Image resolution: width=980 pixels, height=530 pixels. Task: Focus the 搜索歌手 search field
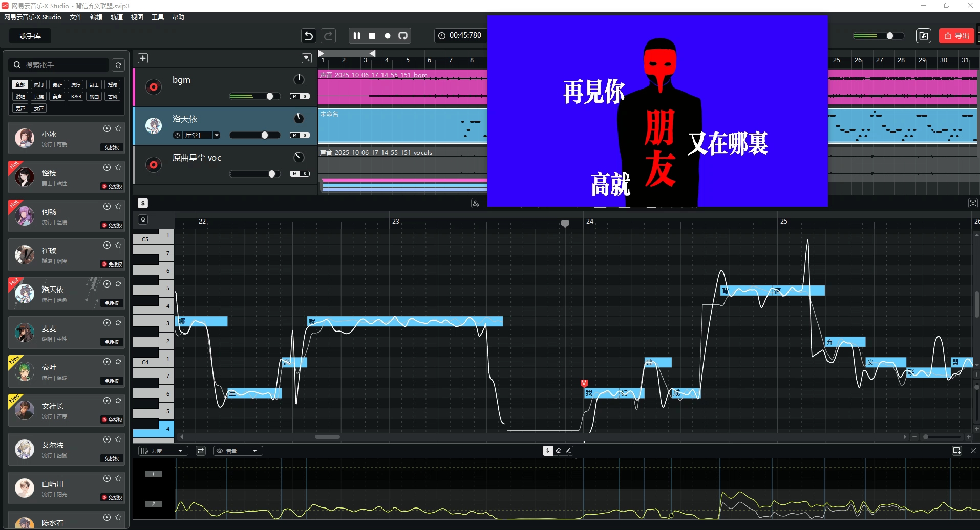click(59, 65)
